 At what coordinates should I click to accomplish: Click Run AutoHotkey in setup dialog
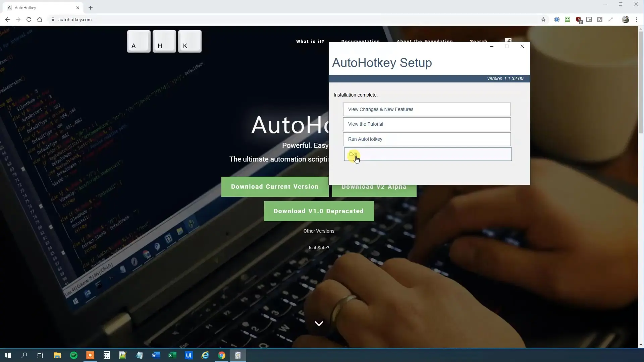[427, 139]
